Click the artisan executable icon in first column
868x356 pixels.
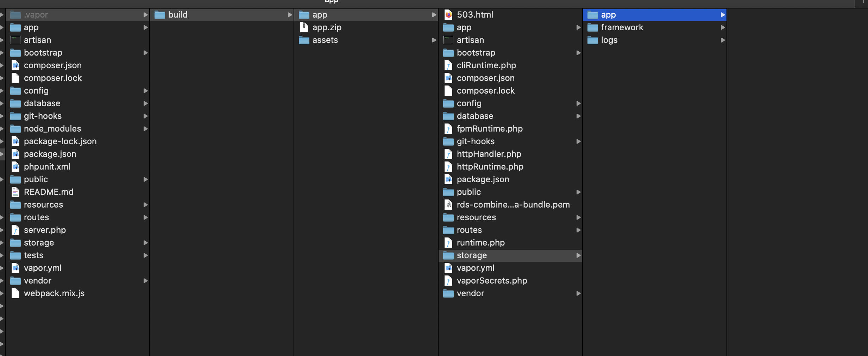[15, 40]
